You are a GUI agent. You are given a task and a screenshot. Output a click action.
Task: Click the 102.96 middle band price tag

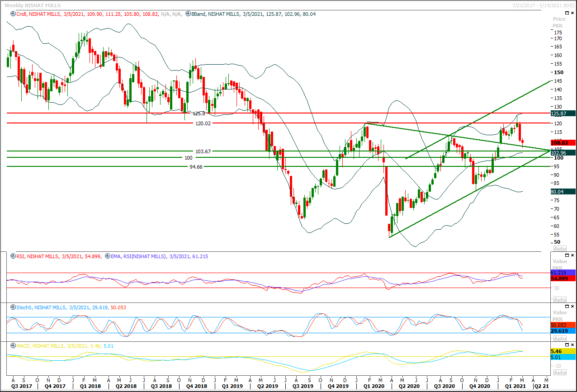tap(563, 153)
